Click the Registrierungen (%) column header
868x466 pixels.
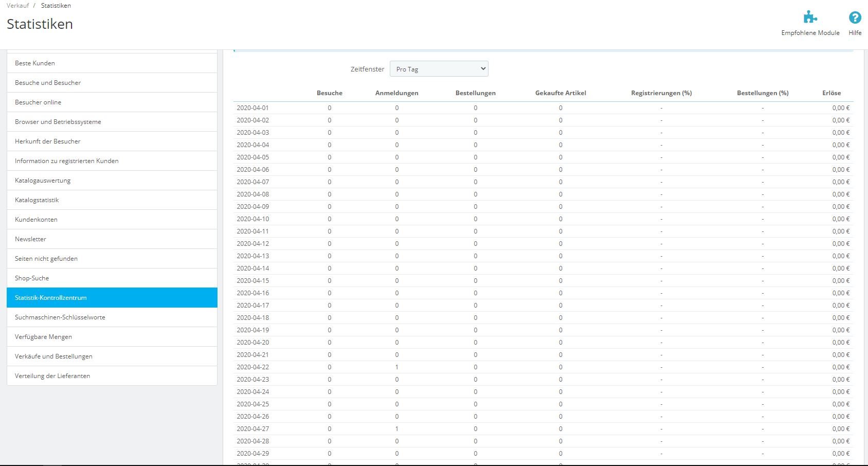661,93
